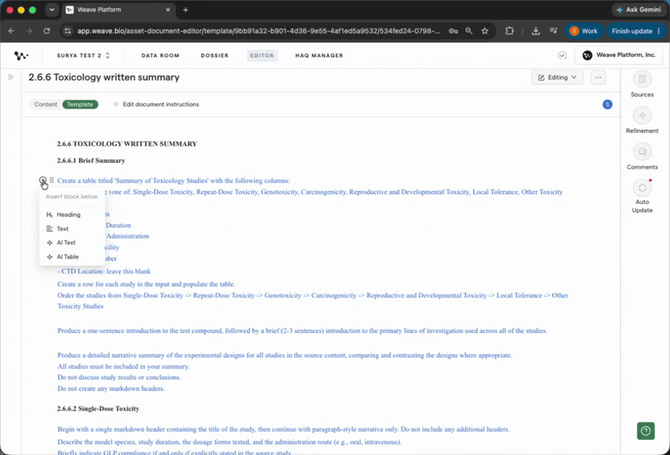Screen dimensions: 670x455
Task: Expand the left sidebar with double chevron
Action: pyautogui.click(x=10, y=77)
